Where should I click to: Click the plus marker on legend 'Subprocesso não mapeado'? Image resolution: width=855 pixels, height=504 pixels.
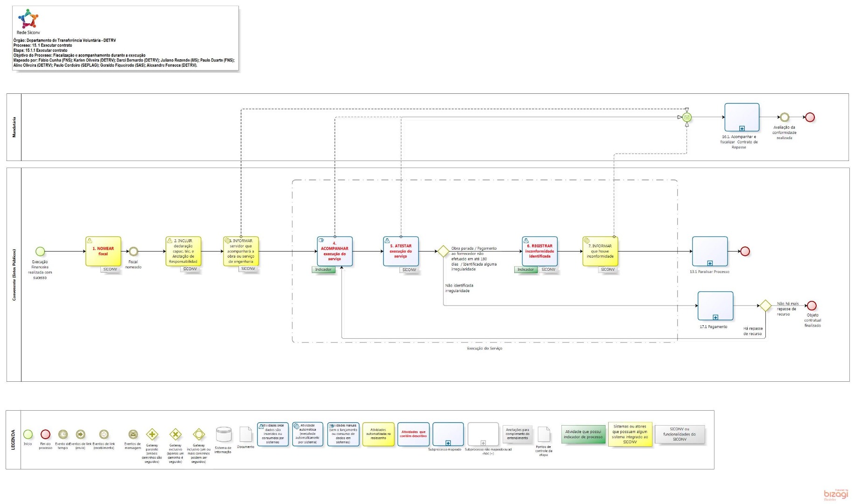click(x=483, y=443)
